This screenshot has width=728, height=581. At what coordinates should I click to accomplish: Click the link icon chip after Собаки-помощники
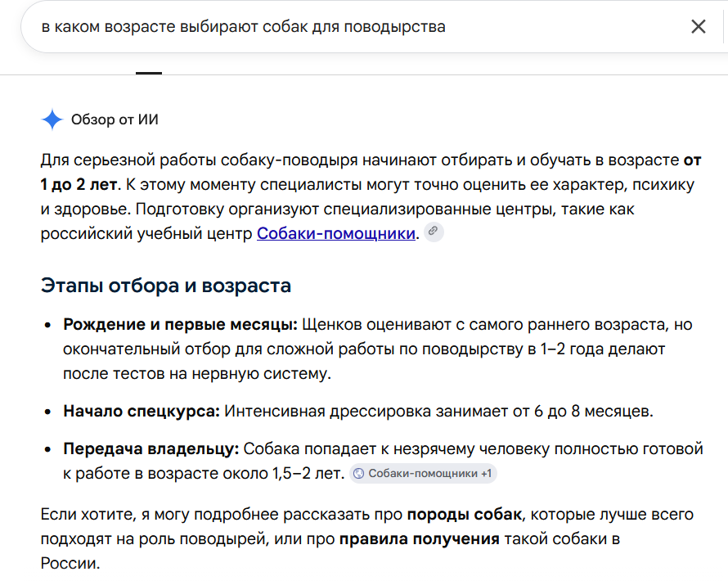pyautogui.click(x=434, y=232)
